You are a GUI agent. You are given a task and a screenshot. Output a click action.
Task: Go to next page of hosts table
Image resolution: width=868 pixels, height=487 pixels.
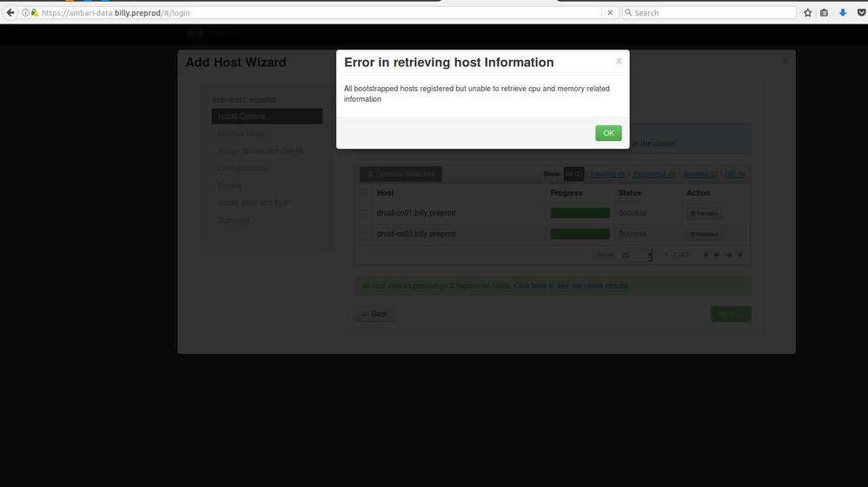(x=729, y=255)
